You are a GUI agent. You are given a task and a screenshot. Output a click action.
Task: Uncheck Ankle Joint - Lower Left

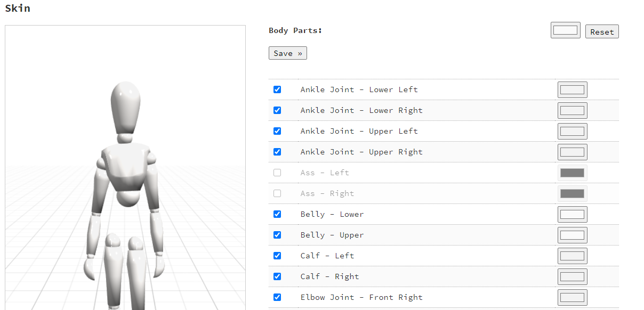(277, 89)
